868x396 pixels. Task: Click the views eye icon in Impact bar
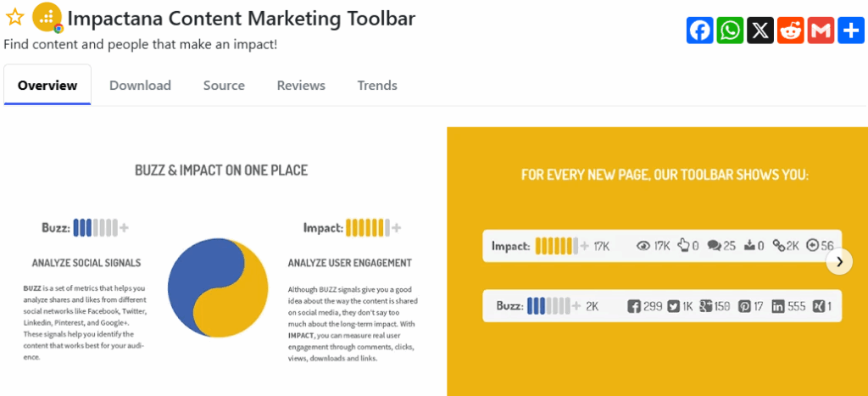[x=643, y=245]
